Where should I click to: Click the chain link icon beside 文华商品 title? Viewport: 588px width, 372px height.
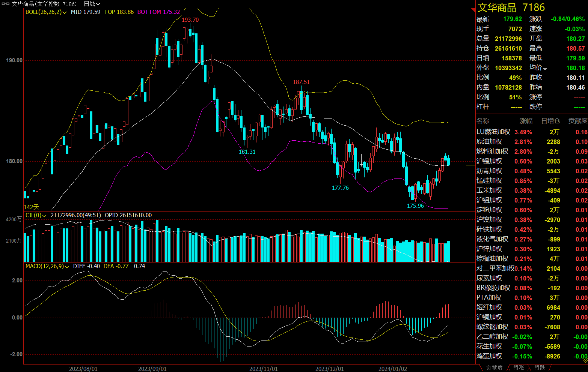(6, 4)
